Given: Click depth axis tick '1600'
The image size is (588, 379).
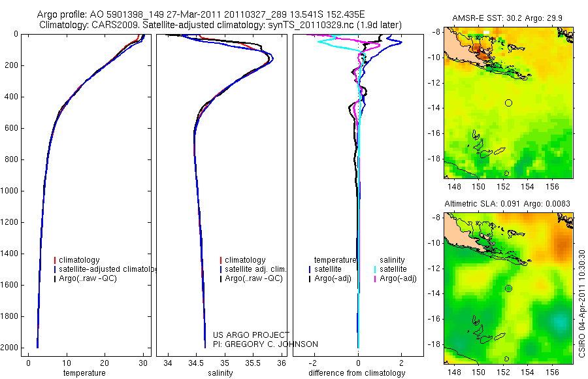Looking at the screenshot, I should coord(9,285).
